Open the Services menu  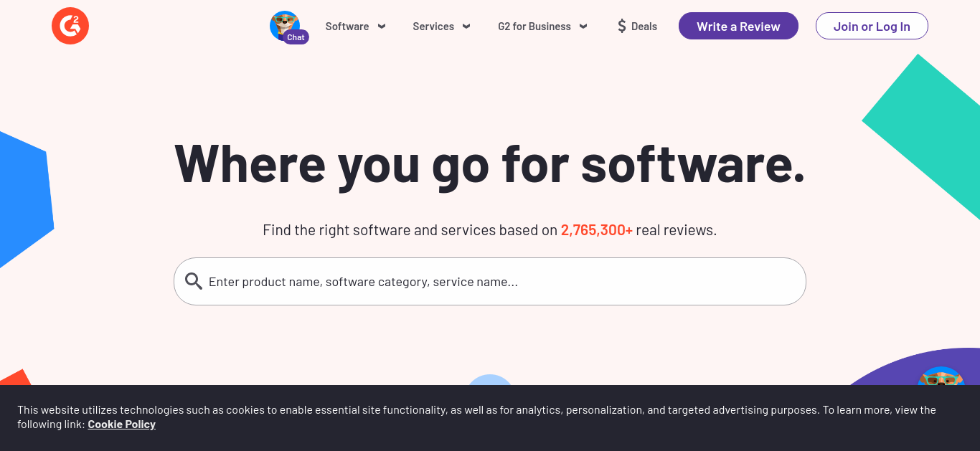(x=433, y=27)
